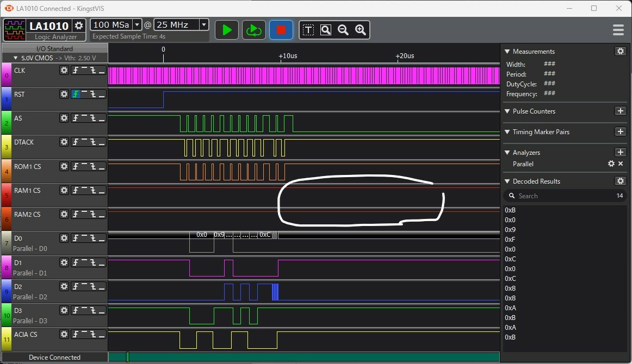This screenshot has width=632, height=364.
Task: Click the Decoded Results search field
Action: coord(560,196)
